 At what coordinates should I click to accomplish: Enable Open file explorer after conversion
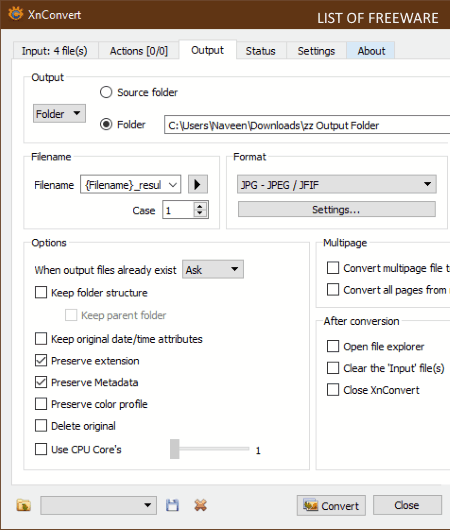[x=333, y=346]
